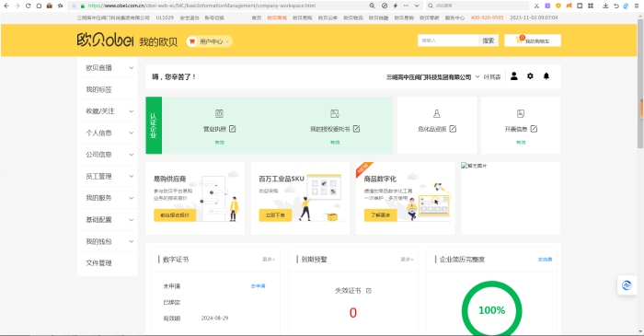
Task: Click 去申请 link in 数字证书 panel
Action: (x=258, y=286)
